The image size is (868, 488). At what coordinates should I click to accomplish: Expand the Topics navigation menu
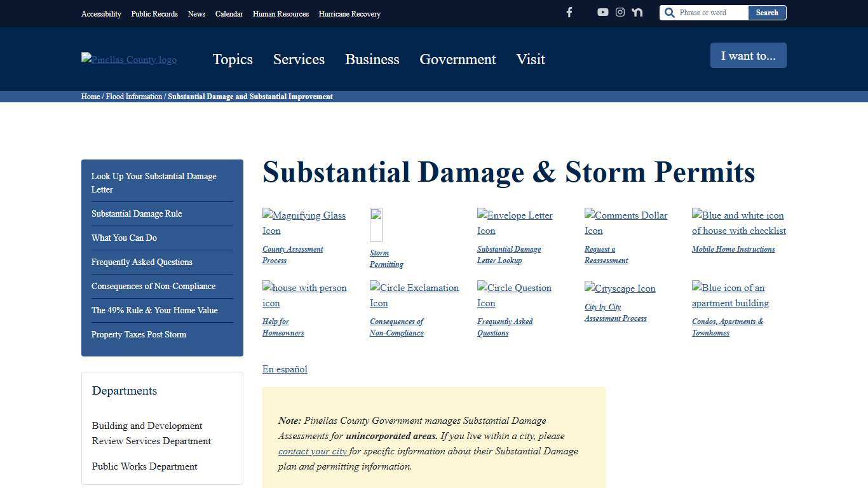click(233, 59)
